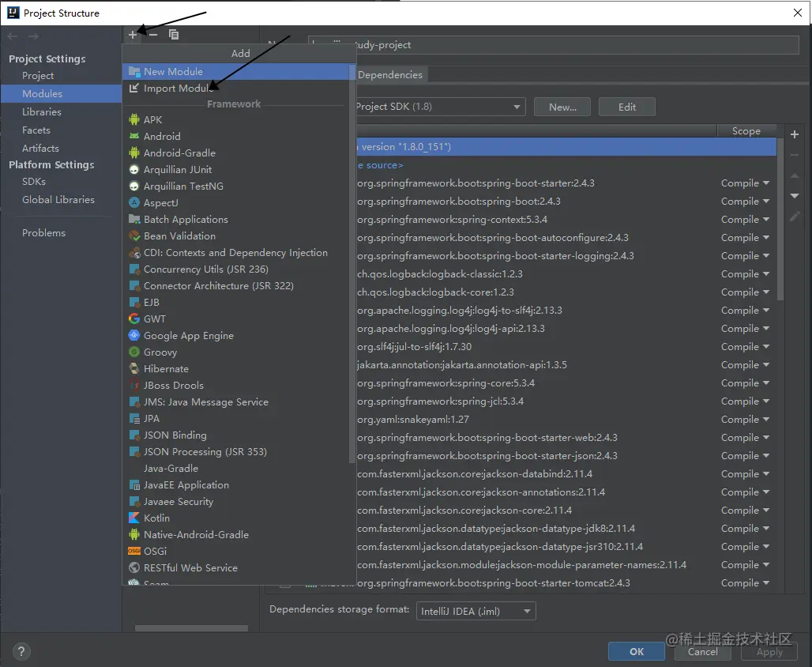
Task: Click the Native-Android-Gradle icon
Action: tap(134, 534)
